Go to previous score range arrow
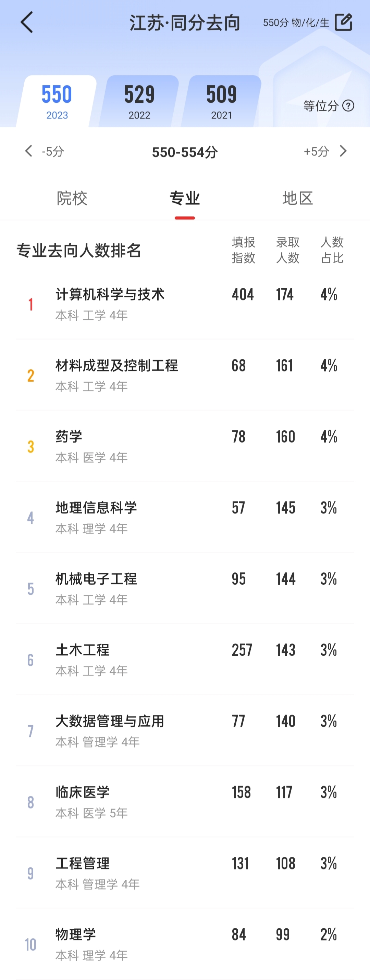This screenshot has height=980, width=370. coord(28,151)
